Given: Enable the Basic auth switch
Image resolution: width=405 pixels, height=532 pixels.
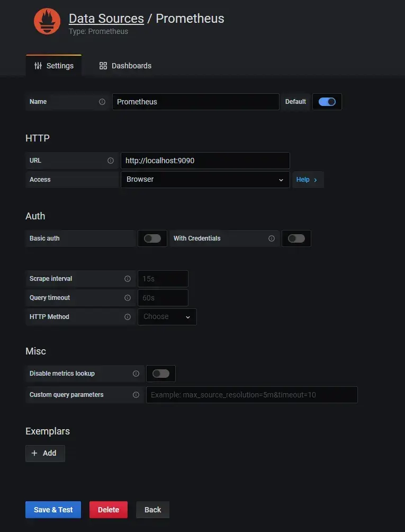Looking at the screenshot, I should (152, 238).
